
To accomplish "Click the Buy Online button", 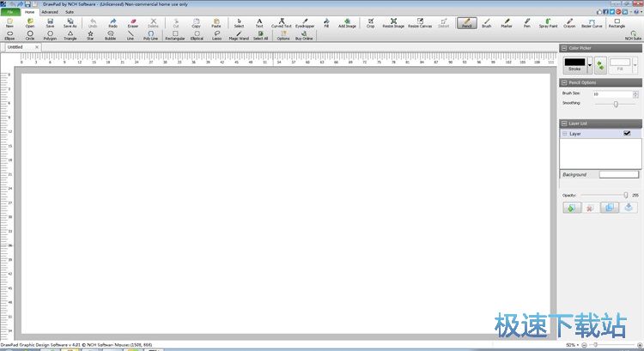I will [304, 36].
